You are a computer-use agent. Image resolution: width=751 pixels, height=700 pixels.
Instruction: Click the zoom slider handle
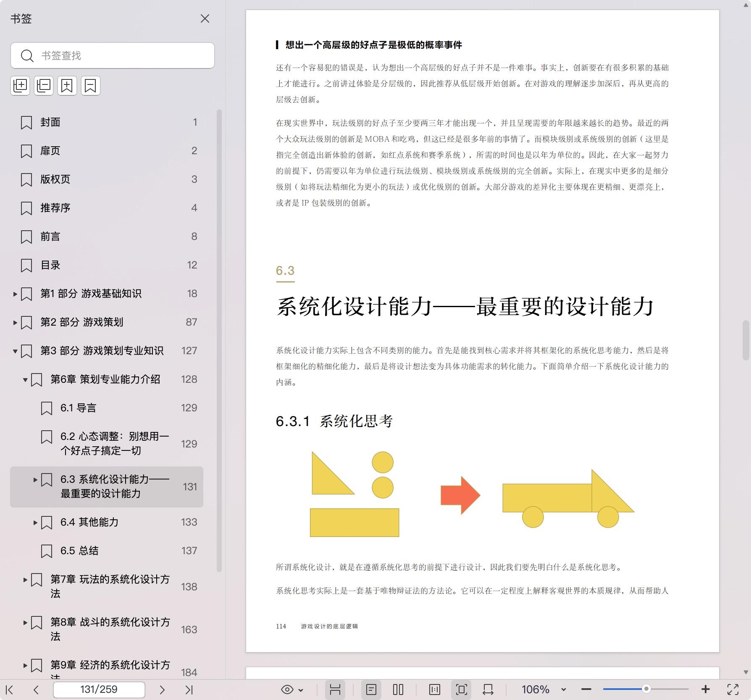pyautogui.click(x=646, y=689)
